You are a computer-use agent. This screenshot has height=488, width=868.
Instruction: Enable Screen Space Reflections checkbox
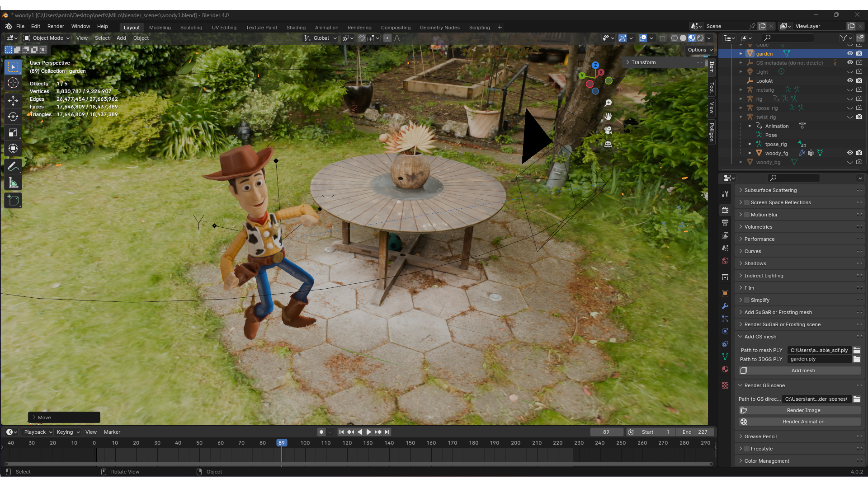tap(747, 202)
